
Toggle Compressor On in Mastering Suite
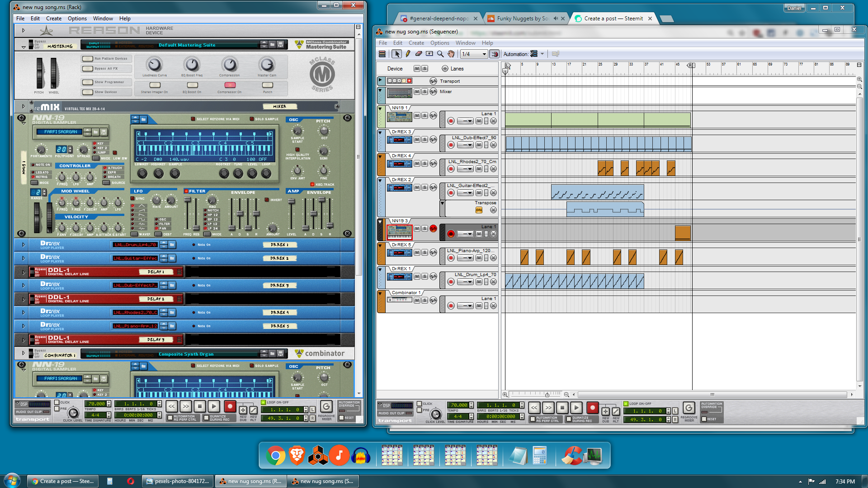pos(230,85)
